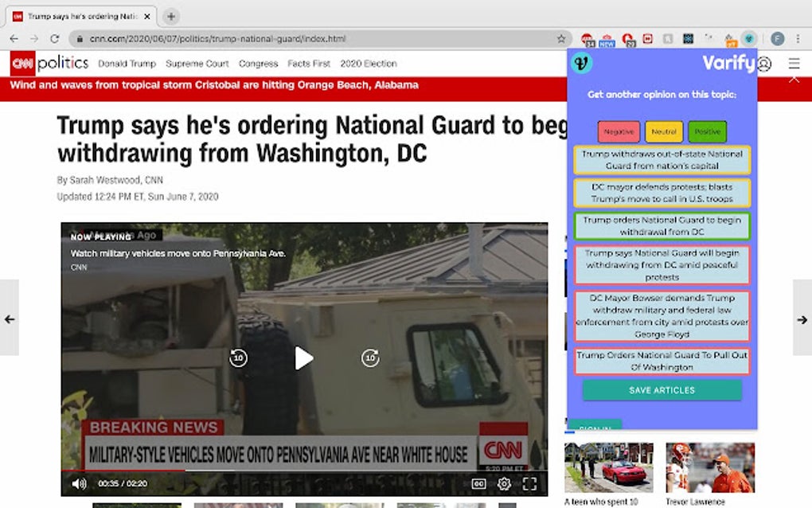Open Varify hamburger menu
812x508 pixels.
(x=794, y=64)
